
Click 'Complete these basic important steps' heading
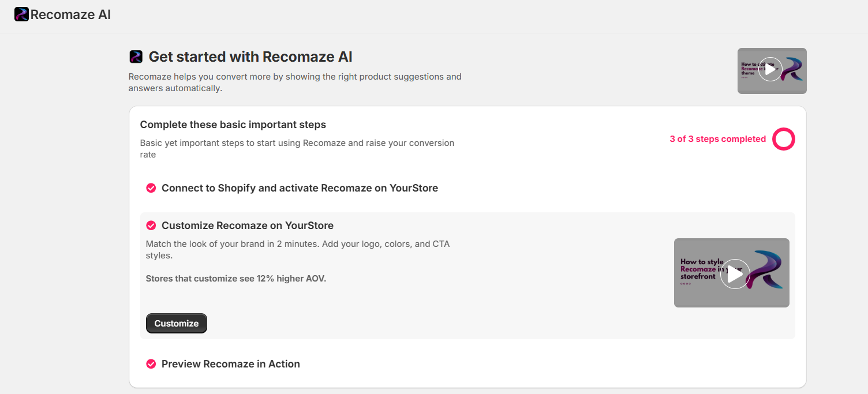pos(233,125)
